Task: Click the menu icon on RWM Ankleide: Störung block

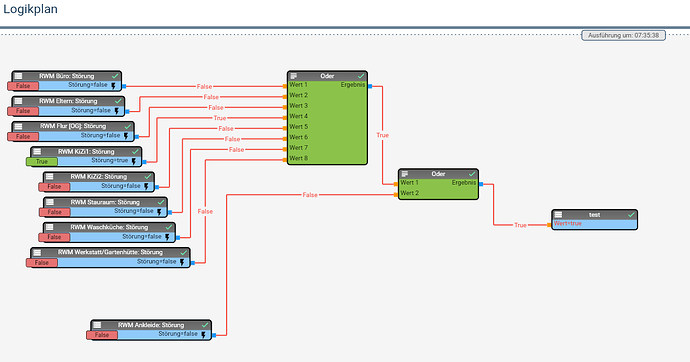Action: pyautogui.click(x=97, y=325)
